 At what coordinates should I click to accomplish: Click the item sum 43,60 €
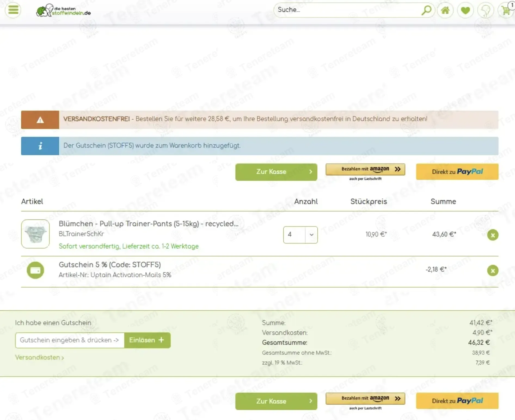(444, 234)
